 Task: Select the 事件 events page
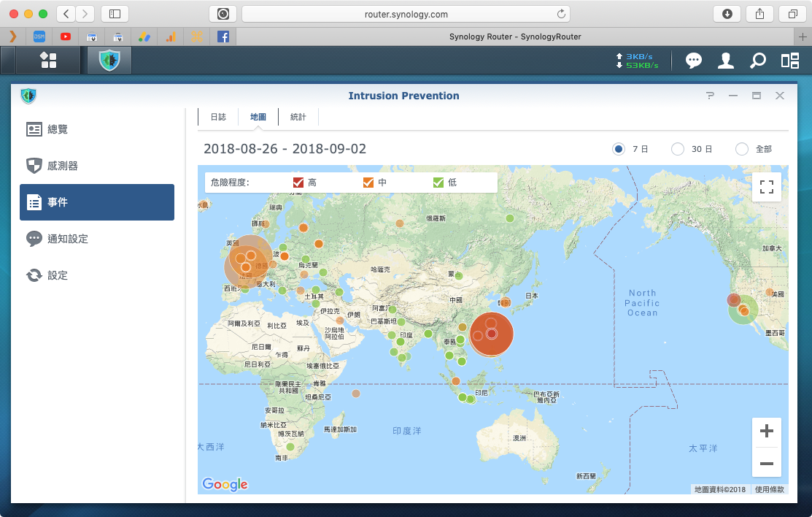[97, 202]
